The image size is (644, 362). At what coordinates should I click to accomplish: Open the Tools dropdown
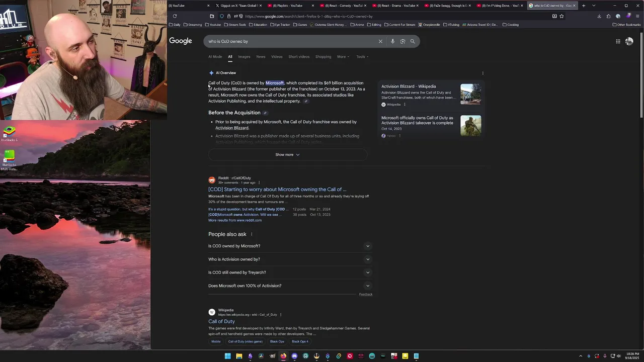pos(362,57)
